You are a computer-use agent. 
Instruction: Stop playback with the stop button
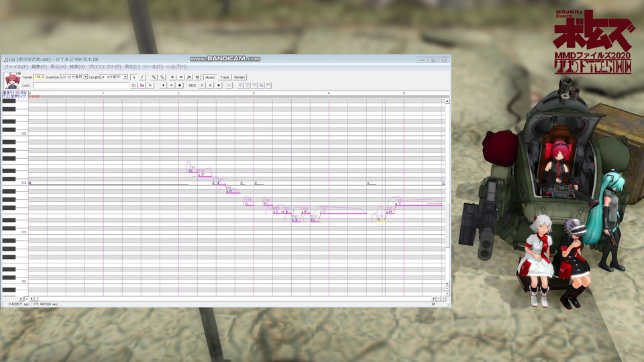coord(180,85)
